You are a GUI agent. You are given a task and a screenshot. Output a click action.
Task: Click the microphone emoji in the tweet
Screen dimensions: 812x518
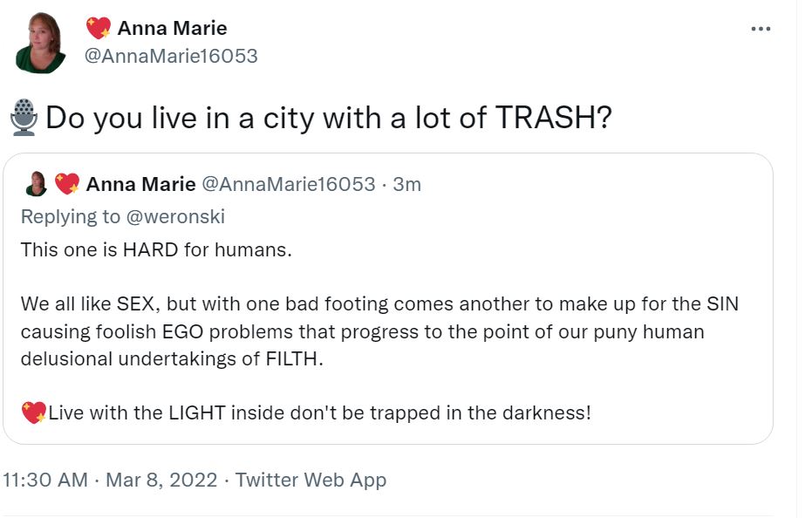click(x=24, y=118)
